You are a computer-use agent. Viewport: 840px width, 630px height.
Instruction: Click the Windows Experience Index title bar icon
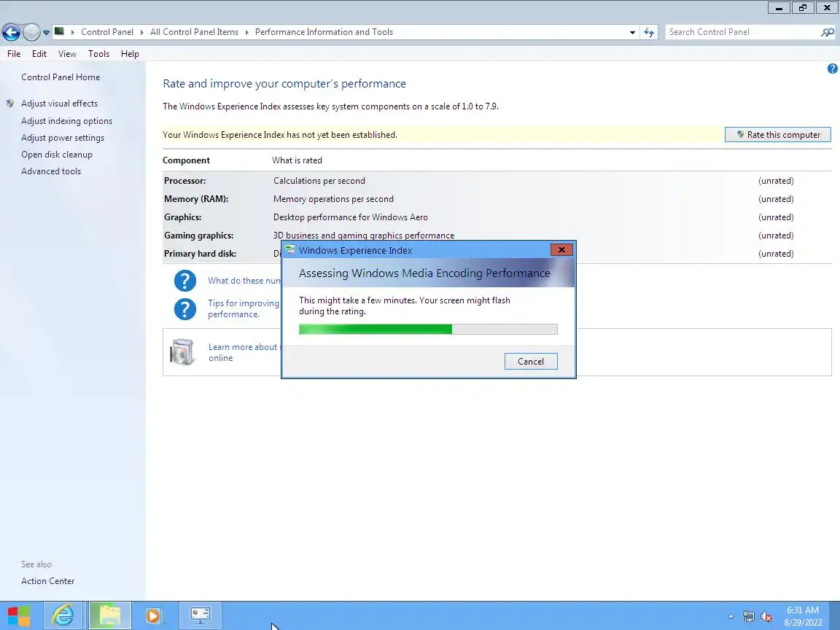(x=290, y=249)
